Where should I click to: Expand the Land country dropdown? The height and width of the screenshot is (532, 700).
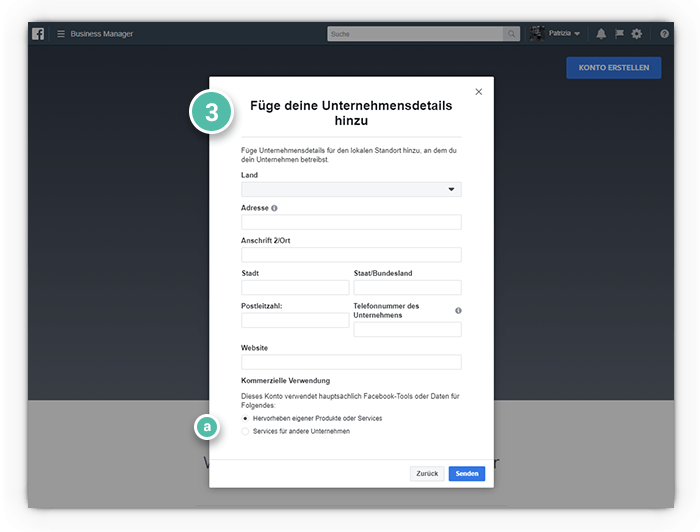coord(351,189)
